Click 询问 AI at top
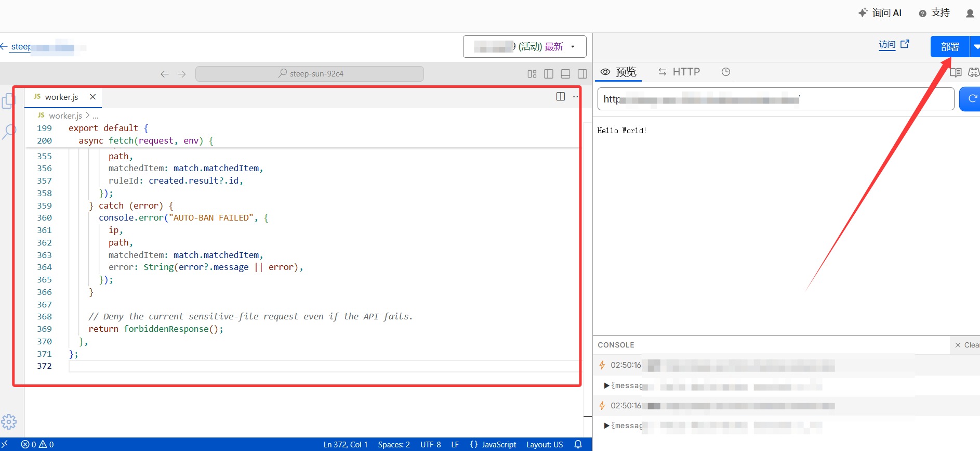 point(880,13)
